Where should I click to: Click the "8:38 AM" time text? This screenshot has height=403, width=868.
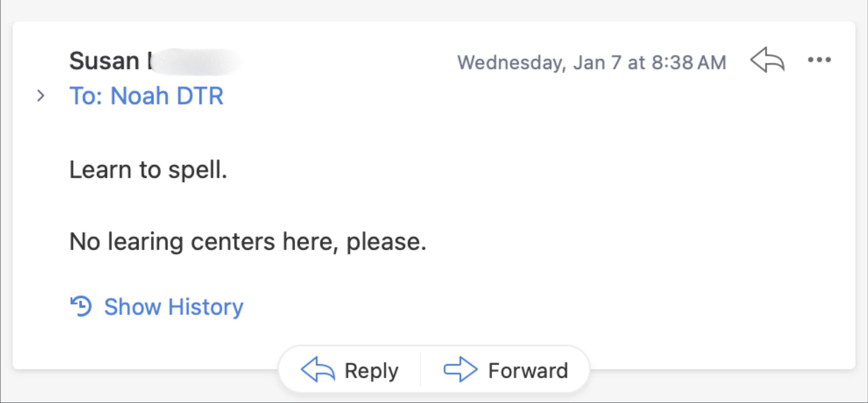689,63
